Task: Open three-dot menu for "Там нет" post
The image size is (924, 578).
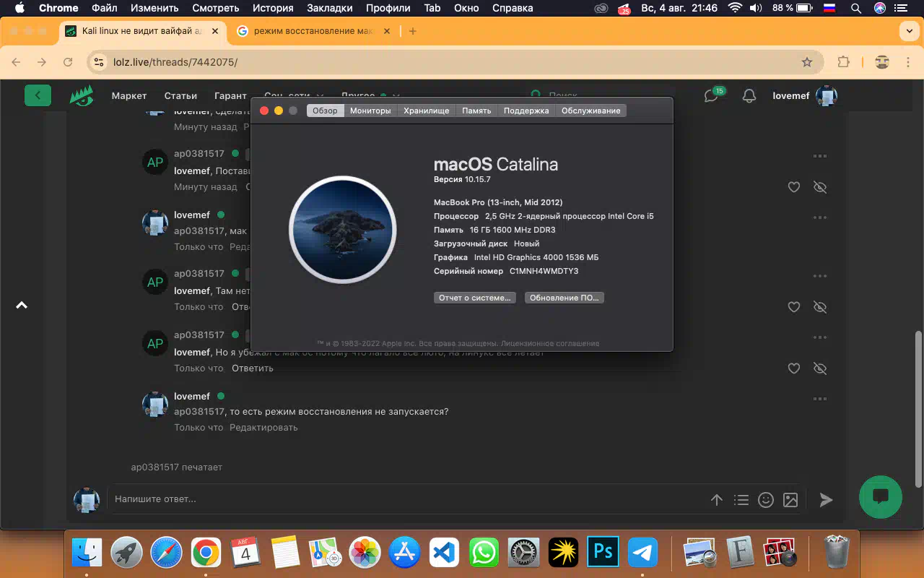Action: point(819,276)
